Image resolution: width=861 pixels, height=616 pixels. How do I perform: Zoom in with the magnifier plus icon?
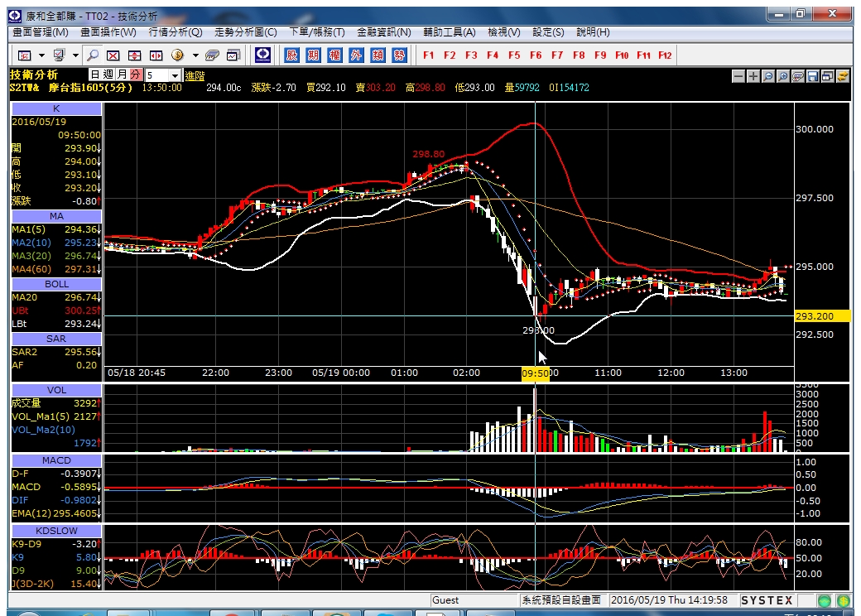(x=783, y=76)
